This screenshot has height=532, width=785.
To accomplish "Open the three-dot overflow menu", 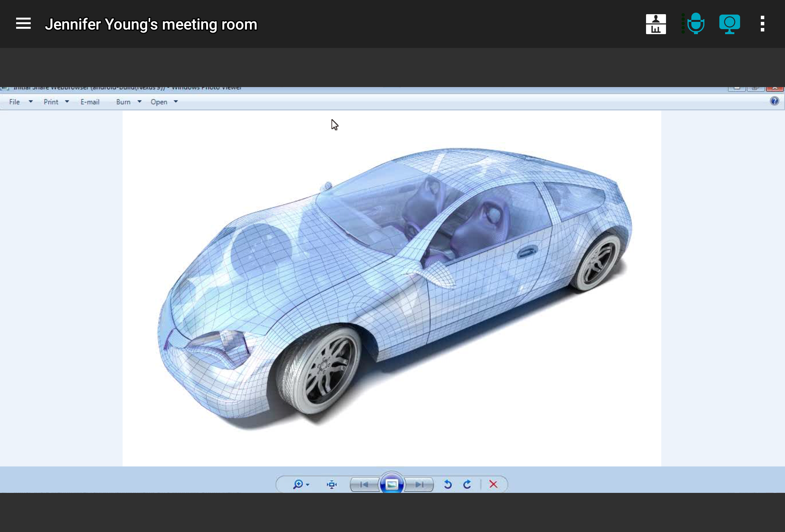I will [762, 24].
